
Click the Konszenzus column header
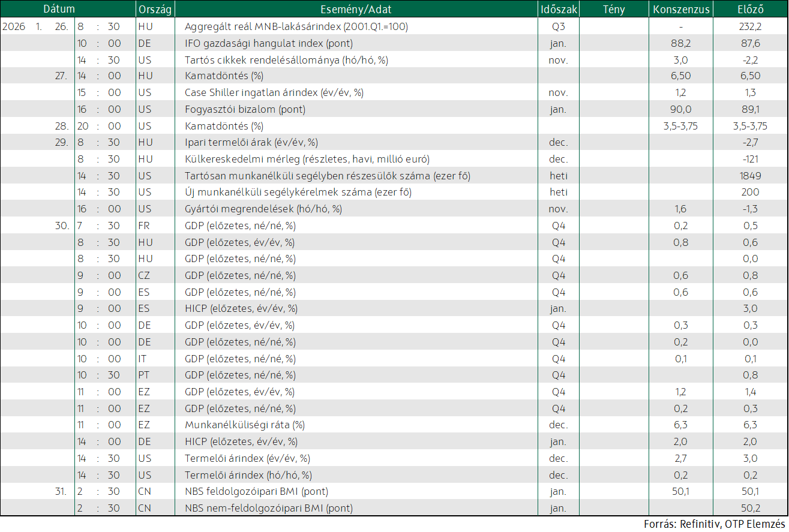pyautogui.click(x=681, y=10)
